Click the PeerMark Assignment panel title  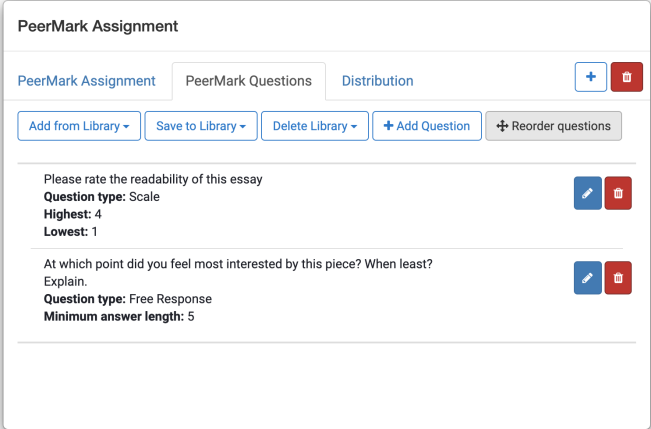point(98,26)
